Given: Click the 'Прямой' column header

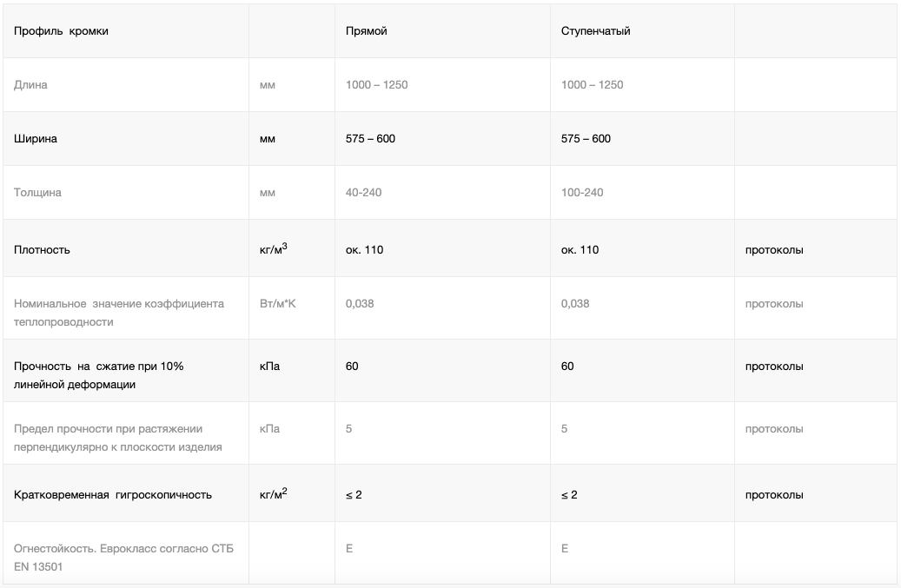Looking at the screenshot, I should click(x=366, y=31).
